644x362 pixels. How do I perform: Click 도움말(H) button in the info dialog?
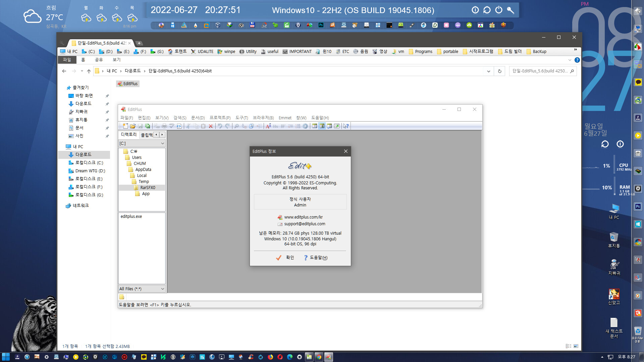tap(316, 258)
